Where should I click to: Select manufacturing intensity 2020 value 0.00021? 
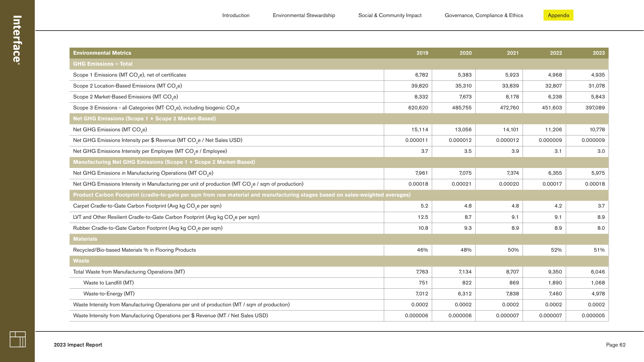coord(461,184)
